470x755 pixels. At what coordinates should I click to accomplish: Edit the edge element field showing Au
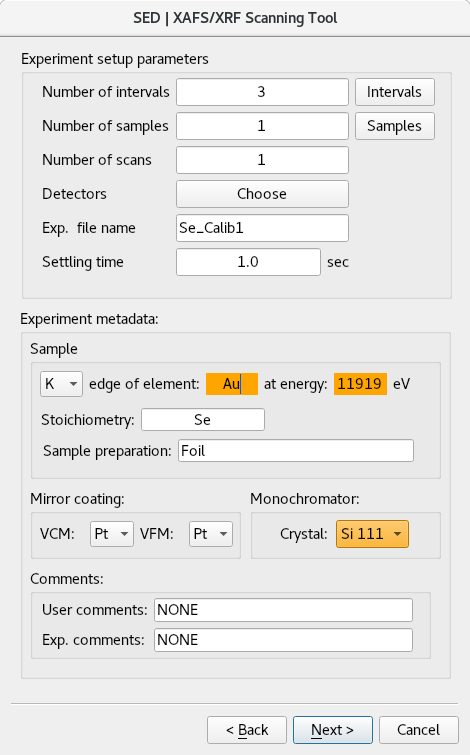coord(232,384)
